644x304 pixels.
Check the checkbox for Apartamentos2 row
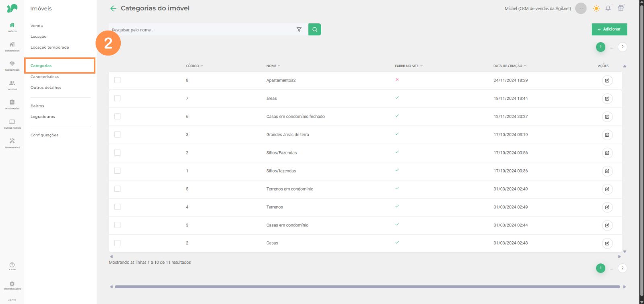click(118, 80)
